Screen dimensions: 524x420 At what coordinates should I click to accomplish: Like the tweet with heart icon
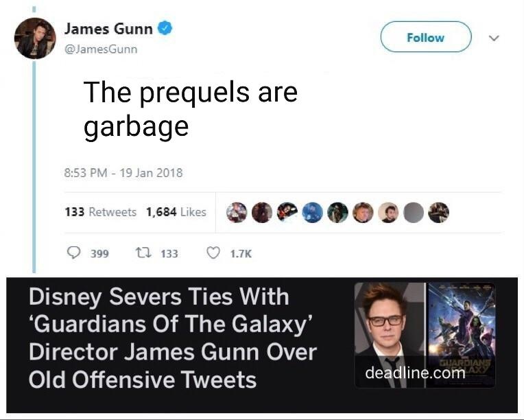(x=213, y=253)
